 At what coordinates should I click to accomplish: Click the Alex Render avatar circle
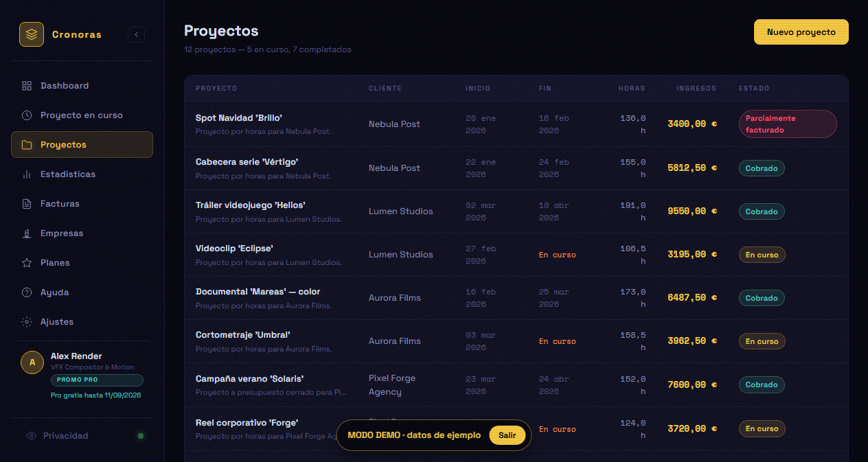(x=32, y=362)
